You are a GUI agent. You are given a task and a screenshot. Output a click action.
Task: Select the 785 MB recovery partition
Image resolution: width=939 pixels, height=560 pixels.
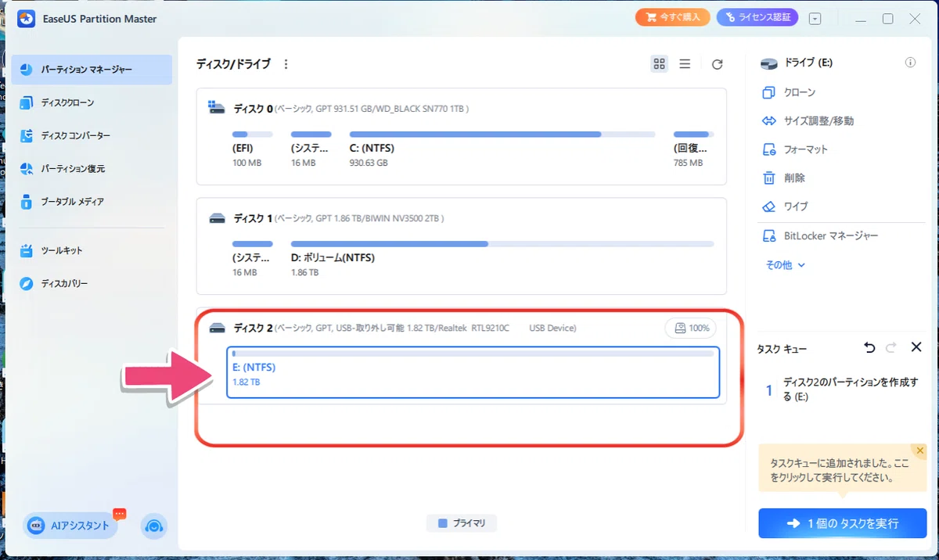point(693,149)
